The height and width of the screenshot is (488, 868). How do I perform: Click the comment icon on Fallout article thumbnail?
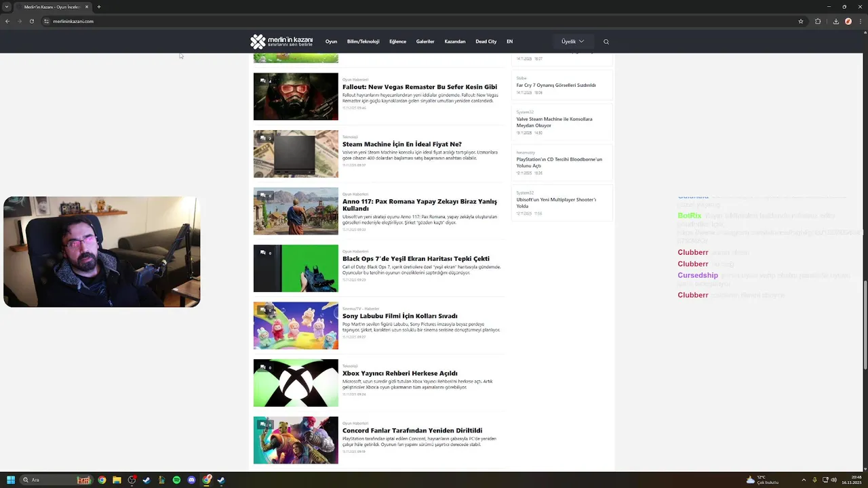(x=263, y=81)
